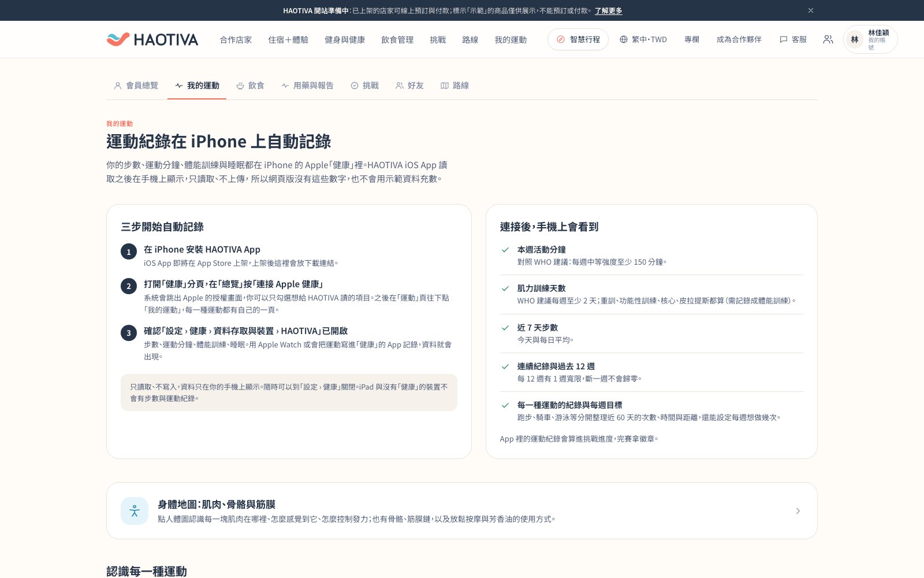Click the badge check icon on 挑戰 tab

click(355, 86)
